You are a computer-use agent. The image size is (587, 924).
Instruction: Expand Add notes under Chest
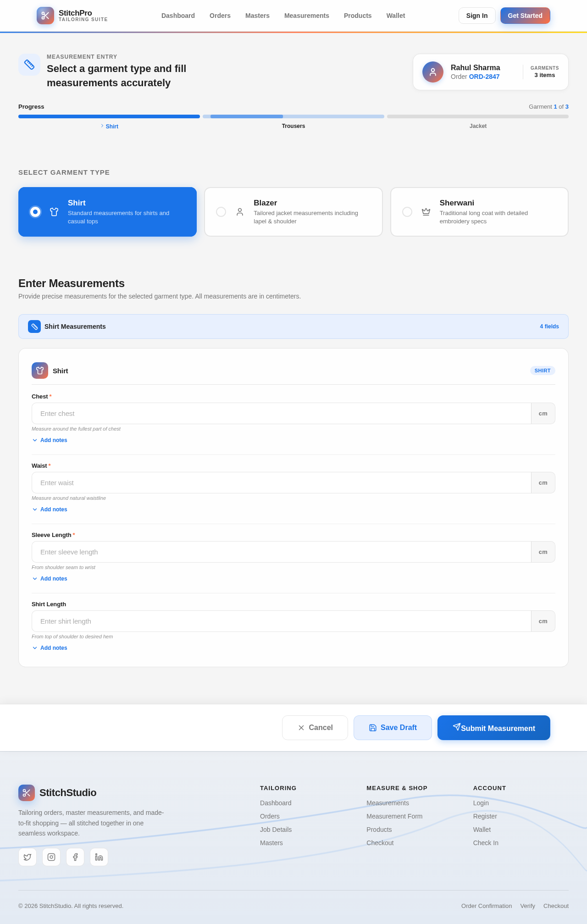pos(50,440)
